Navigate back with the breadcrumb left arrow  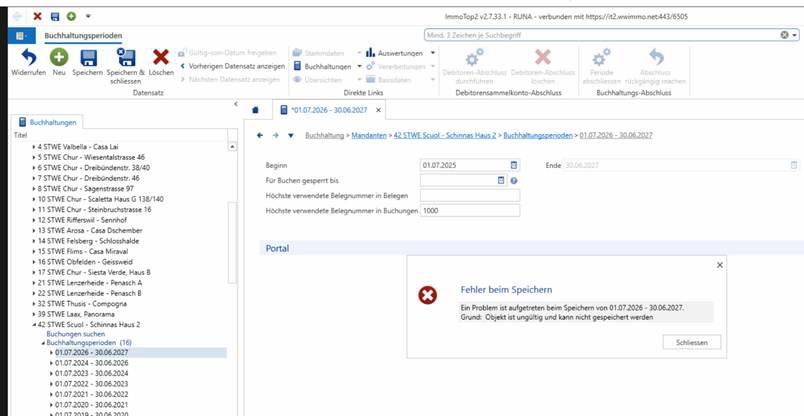pyautogui.click(x=260, y=135)
